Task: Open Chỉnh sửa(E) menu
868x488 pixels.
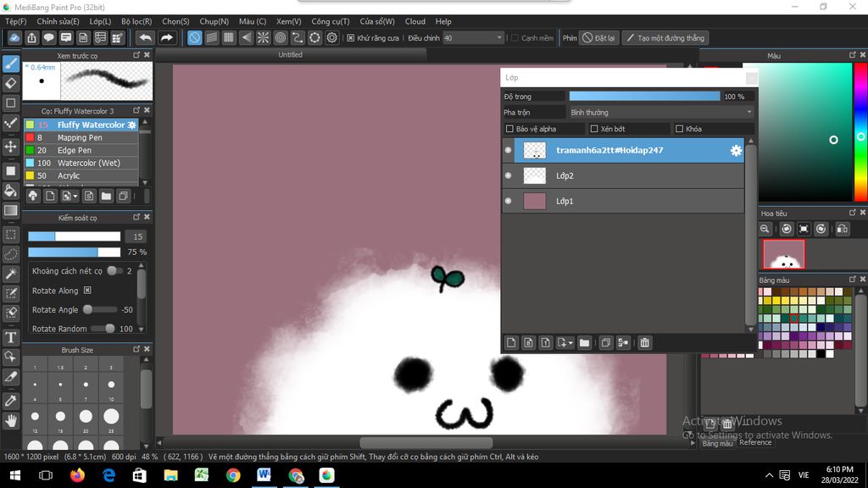Action: 58,21
